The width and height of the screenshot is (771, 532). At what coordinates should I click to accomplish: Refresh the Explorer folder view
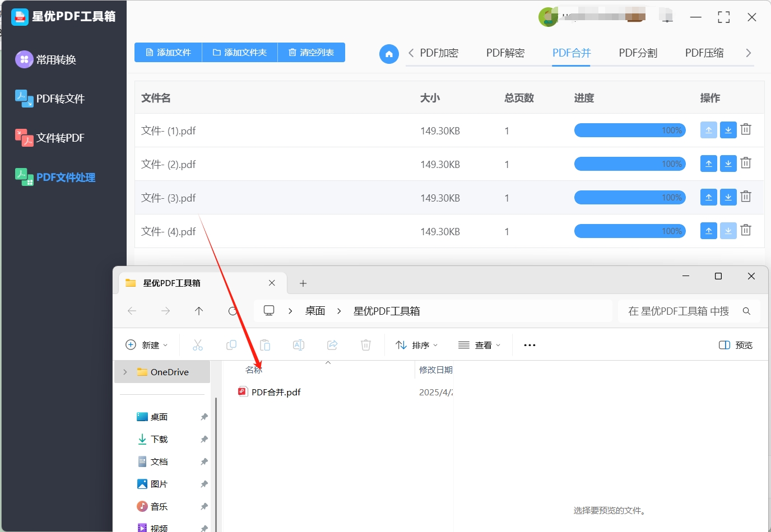click(x=233, y=311)
